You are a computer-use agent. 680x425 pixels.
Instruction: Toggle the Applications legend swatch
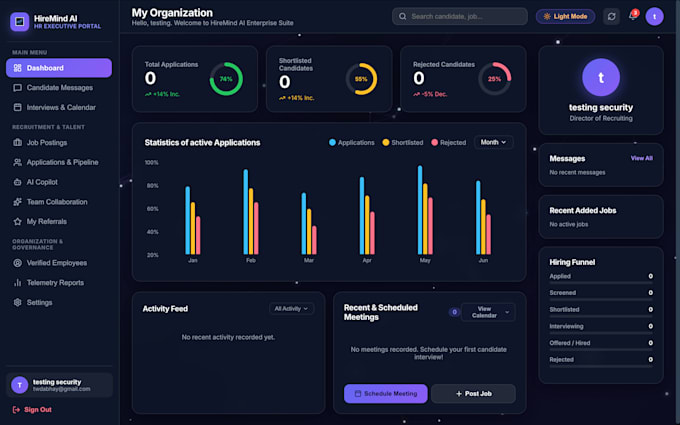pyautogui.click(x=332, y=142)
